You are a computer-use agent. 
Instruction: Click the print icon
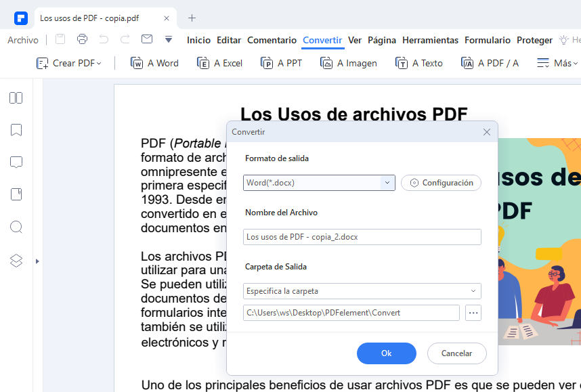pyautogui.click(x=82, y=39)
